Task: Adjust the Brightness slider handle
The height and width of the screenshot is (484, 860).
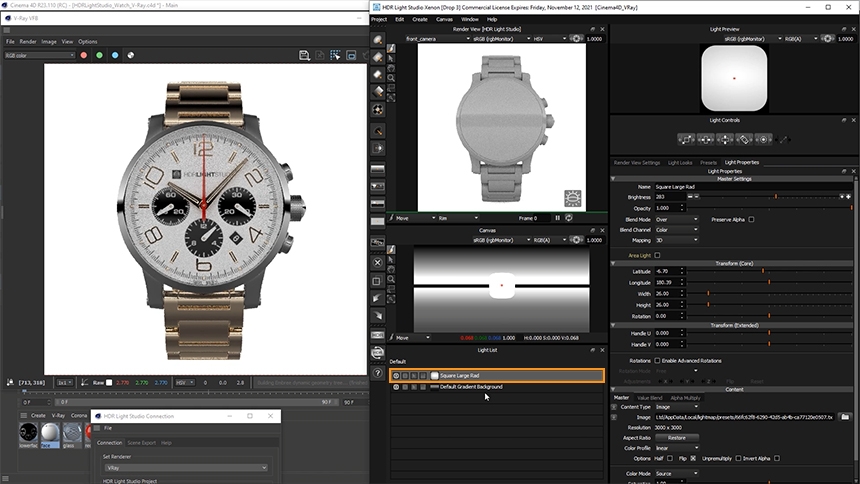Action: pos(776,196)
